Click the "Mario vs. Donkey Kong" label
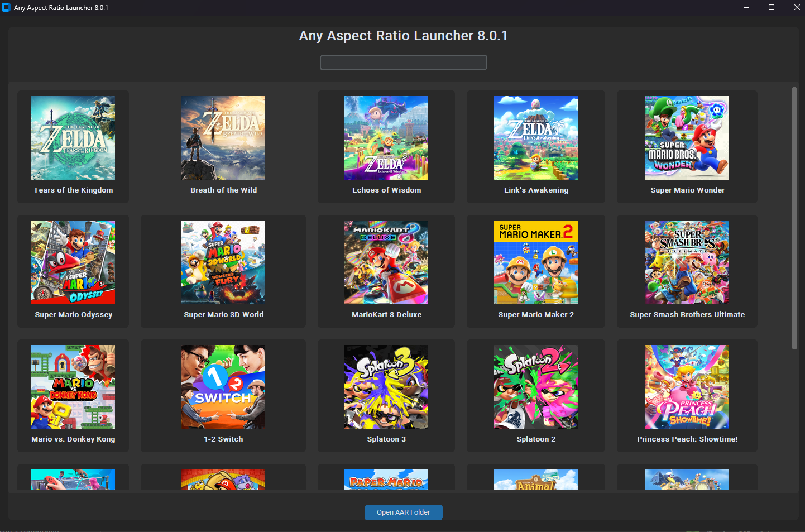The height and width of the screenshot is (532, 805). tap(73, 439)
